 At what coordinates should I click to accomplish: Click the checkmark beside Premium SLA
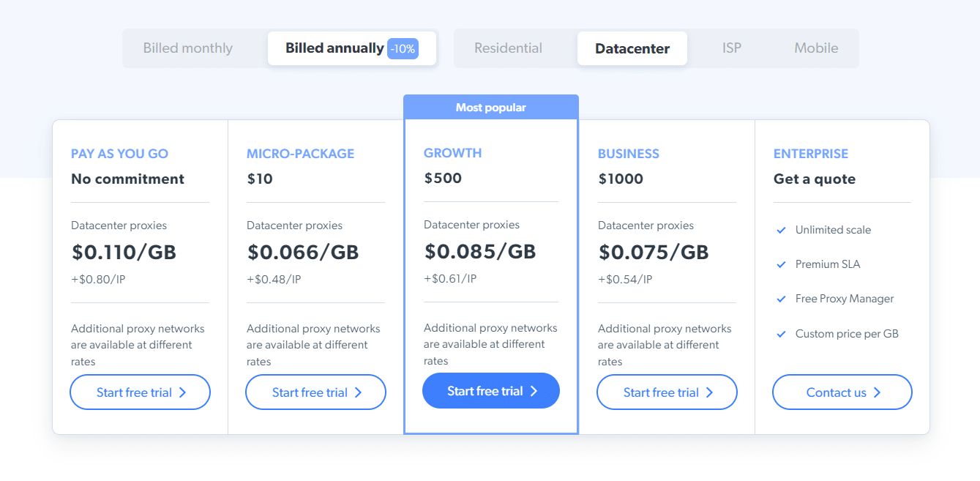[781, 264]
